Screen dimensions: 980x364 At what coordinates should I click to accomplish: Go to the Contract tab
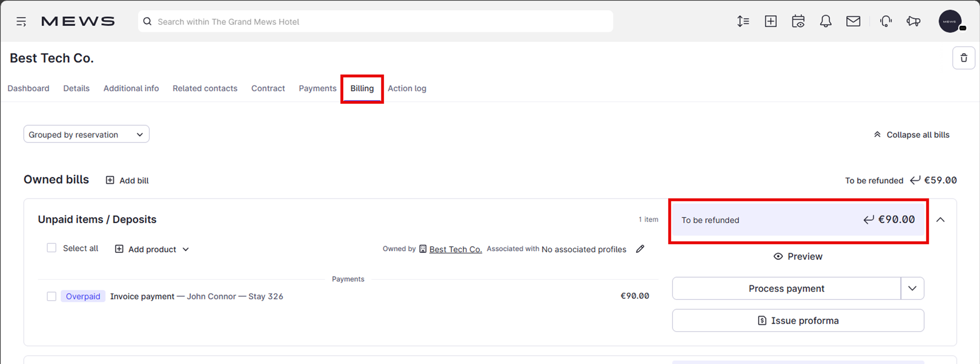pyautogui.click(x=268, y=88)
